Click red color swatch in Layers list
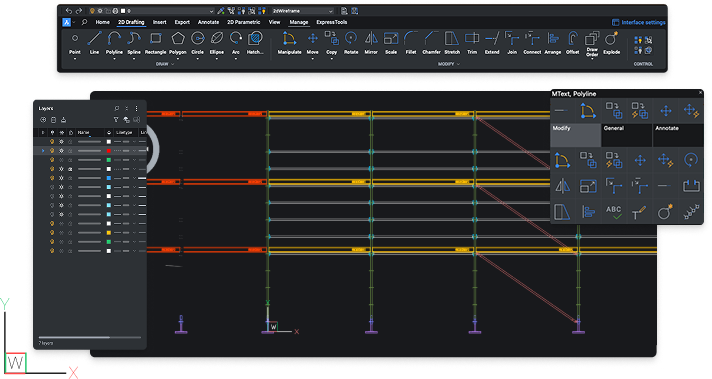 (x=109, y=151)
